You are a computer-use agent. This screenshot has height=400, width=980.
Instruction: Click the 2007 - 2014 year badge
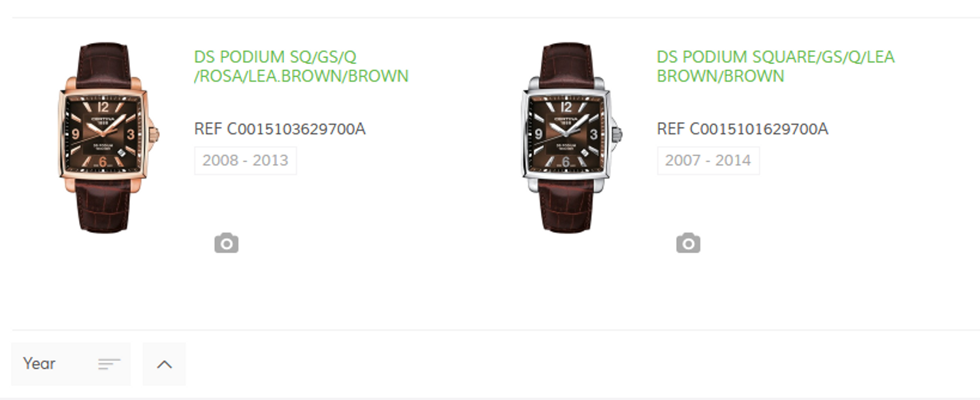click(x=708, y=161)
